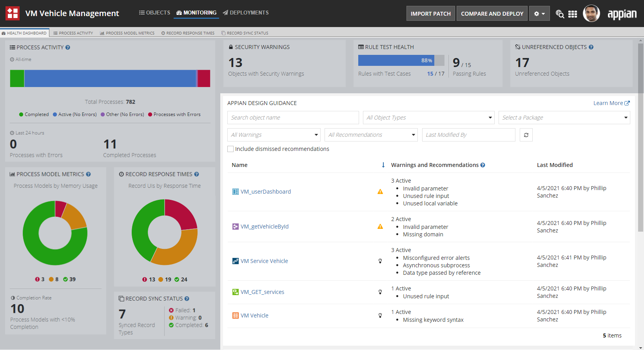Click lightbulb icon for VM Service Vehicle
The width and height of the screenshot is (644, 350).
380,261
